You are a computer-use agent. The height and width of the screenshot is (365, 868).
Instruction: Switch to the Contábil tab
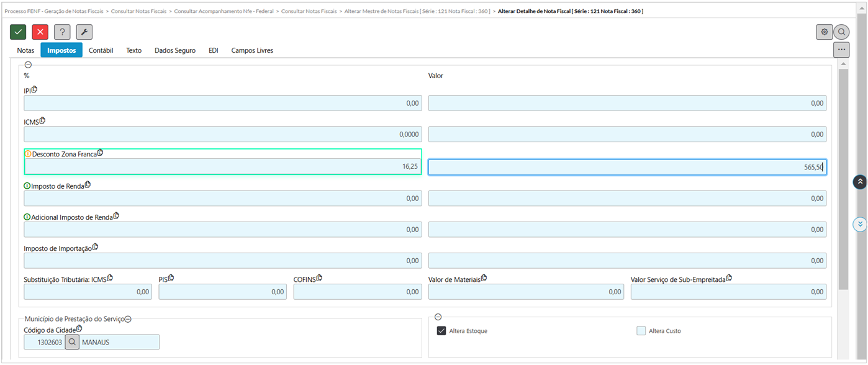coord(101,50)
